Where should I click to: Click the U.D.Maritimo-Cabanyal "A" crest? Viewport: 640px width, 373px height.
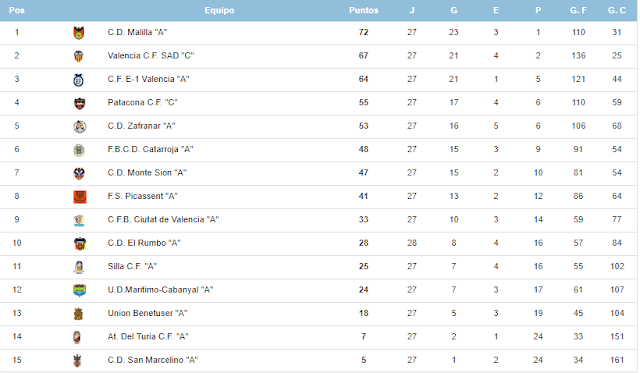[79, 290]
